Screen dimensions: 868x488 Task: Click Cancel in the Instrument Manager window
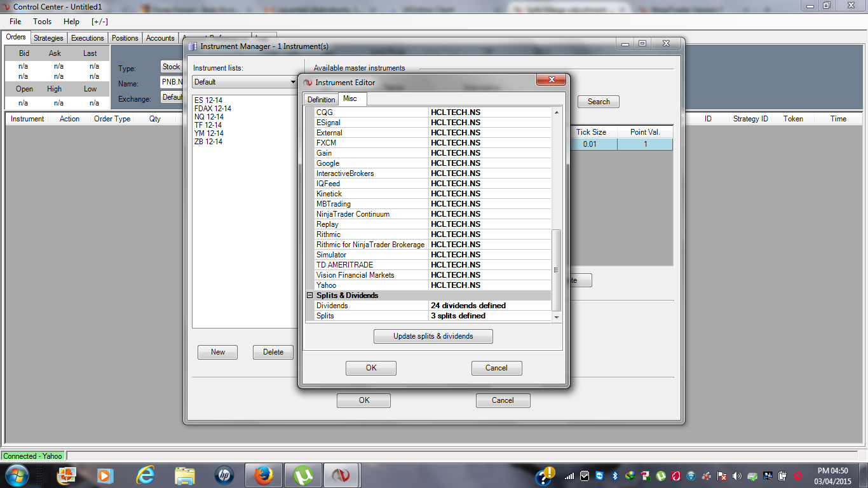tap(503, 400)
